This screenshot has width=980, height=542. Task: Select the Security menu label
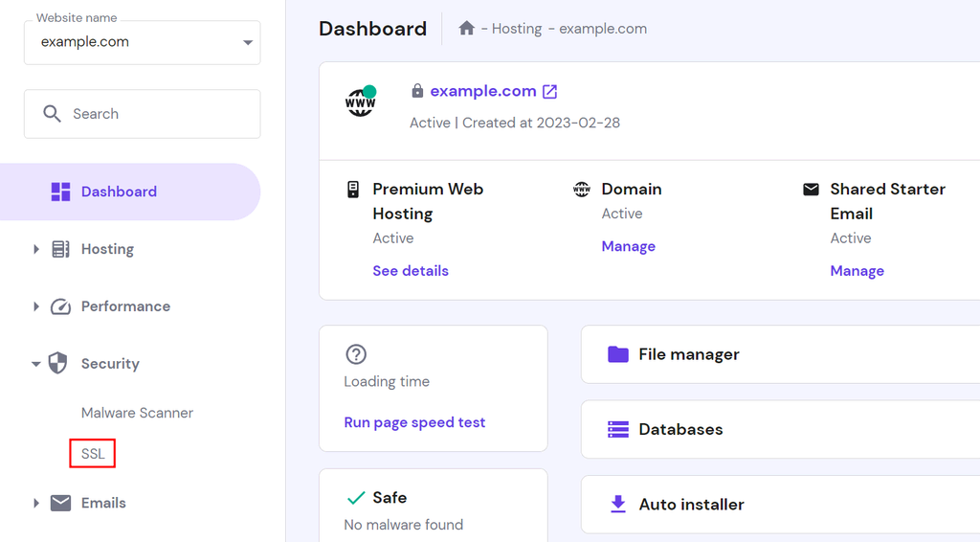(x=110, y=364)
